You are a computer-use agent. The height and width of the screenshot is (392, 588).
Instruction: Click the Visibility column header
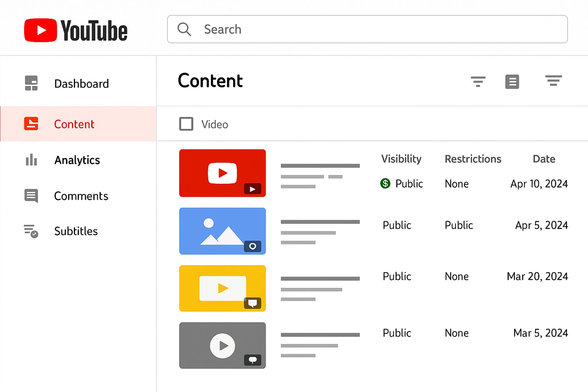point(401,159)
